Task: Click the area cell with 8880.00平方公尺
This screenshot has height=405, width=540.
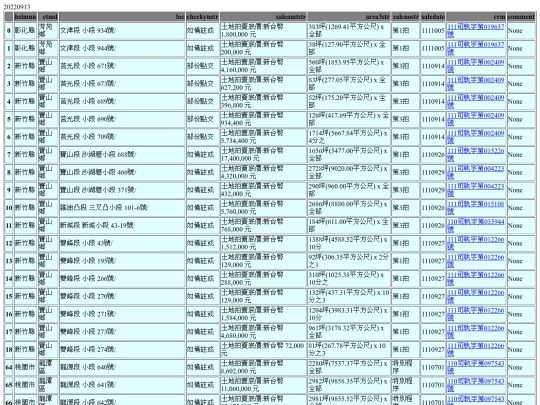Action: pyautogui.click(x=349, y=208)
